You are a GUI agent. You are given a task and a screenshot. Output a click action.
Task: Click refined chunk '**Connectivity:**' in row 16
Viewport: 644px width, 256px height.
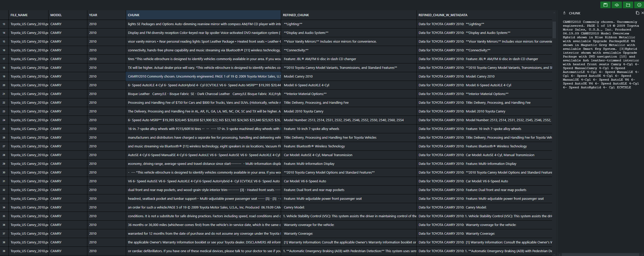(349, 50)
